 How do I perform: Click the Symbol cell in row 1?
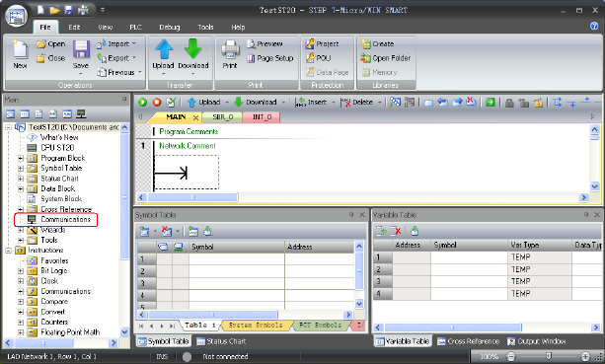coord(237,259)
